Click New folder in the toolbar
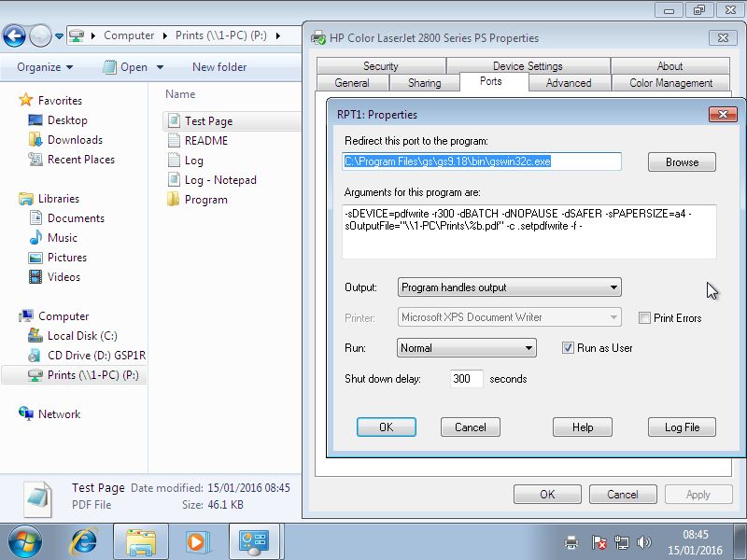Viewport: 747px width, 560px height. click(x=219, y=67)
